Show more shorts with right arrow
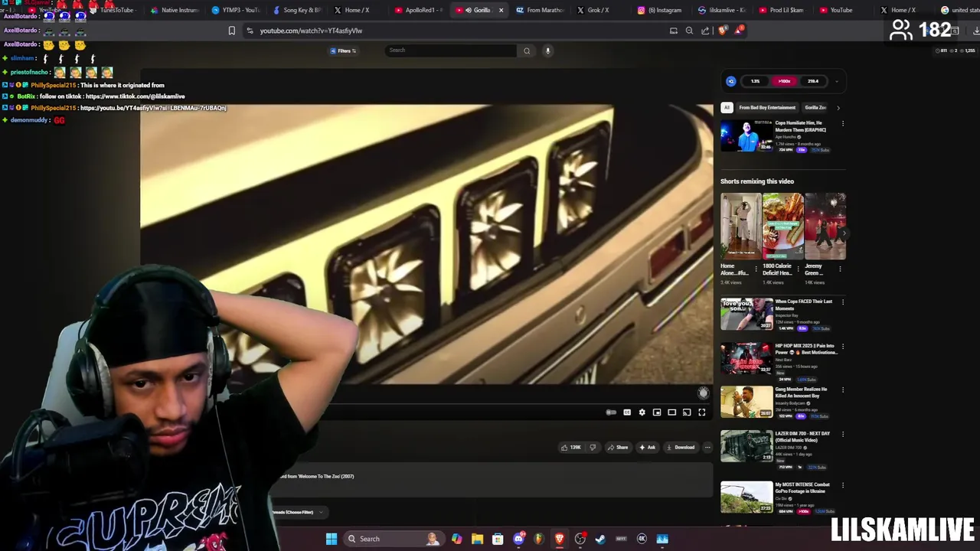The image size is (980, 551). 843,232
